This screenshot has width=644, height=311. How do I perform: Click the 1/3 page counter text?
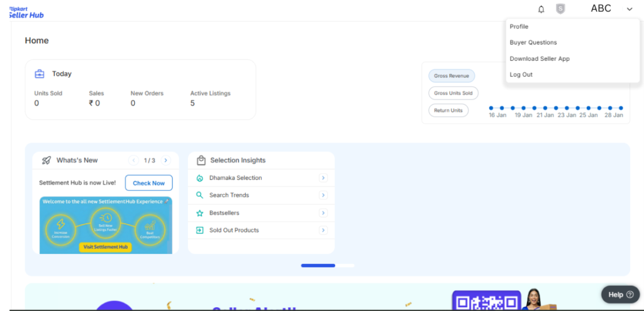[x=150, y=160]
